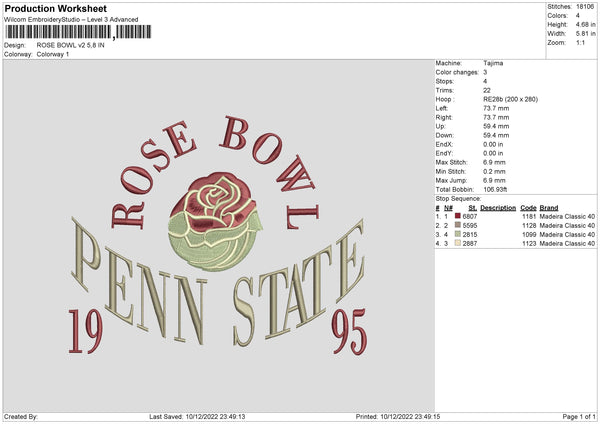Click the 'Production Worksheet' heading

(x=55, y=8)
